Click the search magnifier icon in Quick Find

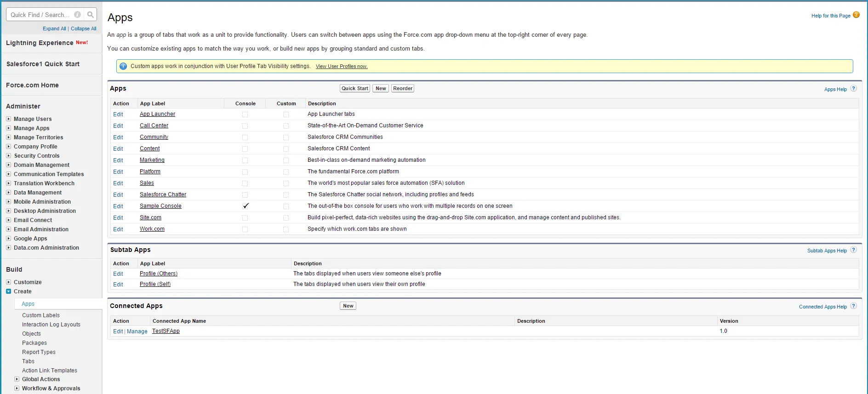[91, 15]
